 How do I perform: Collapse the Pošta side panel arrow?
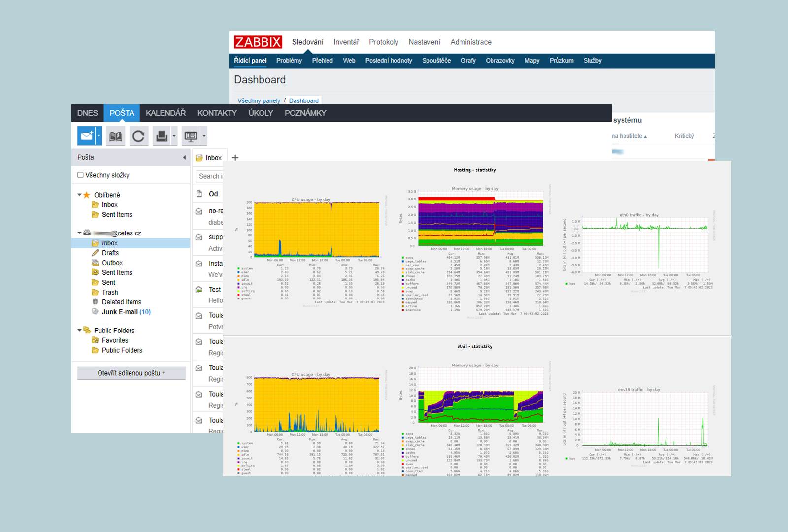[x=184, y=158]
